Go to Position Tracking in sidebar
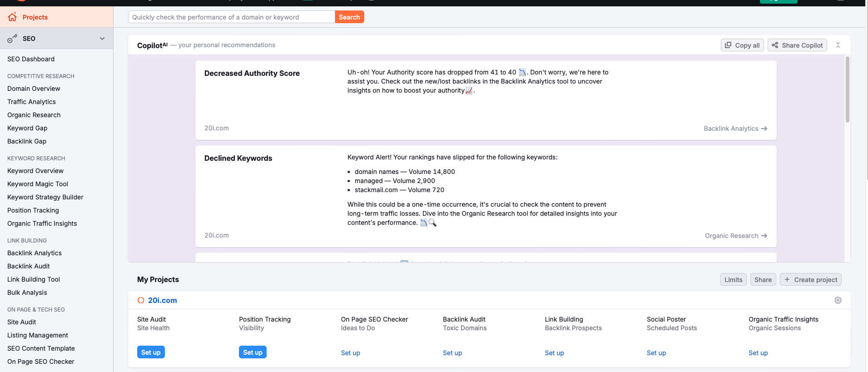The height and width of the screenshot is (372, 868). [33, 210]
